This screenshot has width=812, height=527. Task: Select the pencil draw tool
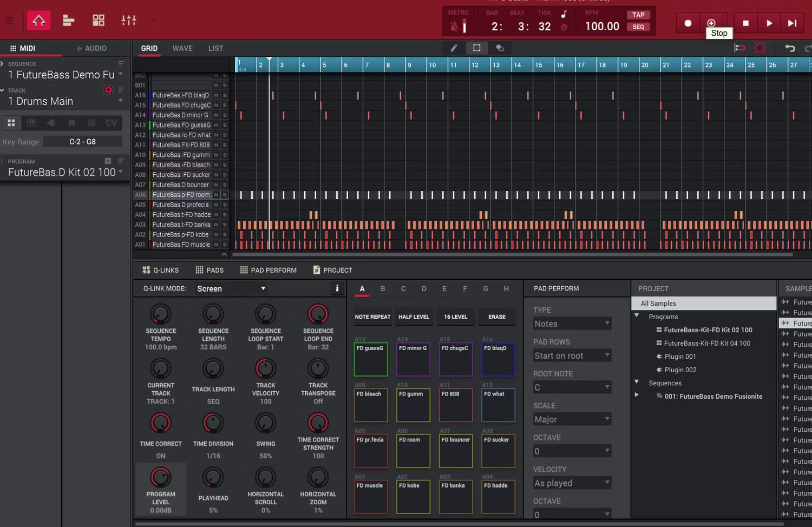pyautogui.click(x=453, y=48)
